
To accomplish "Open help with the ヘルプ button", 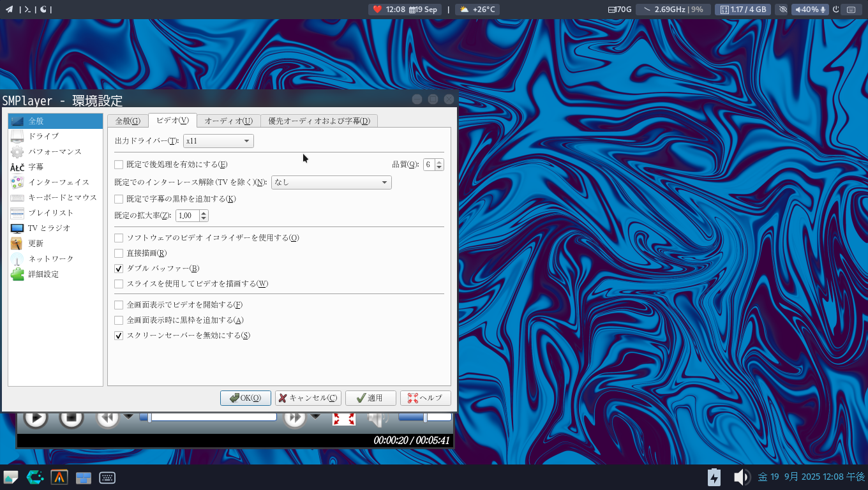I will pos(426,398).
